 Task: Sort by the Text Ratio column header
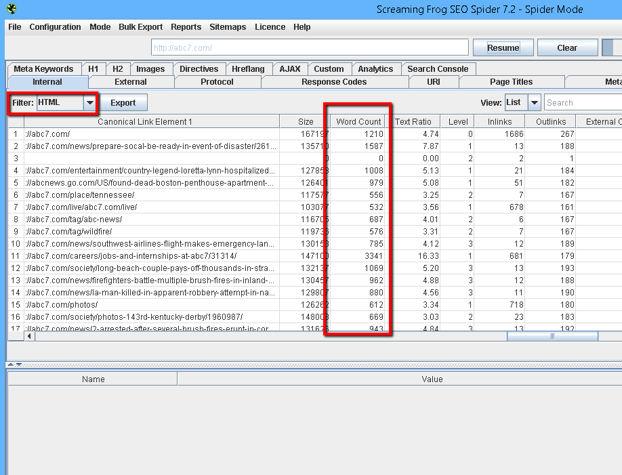click(413, 122)
